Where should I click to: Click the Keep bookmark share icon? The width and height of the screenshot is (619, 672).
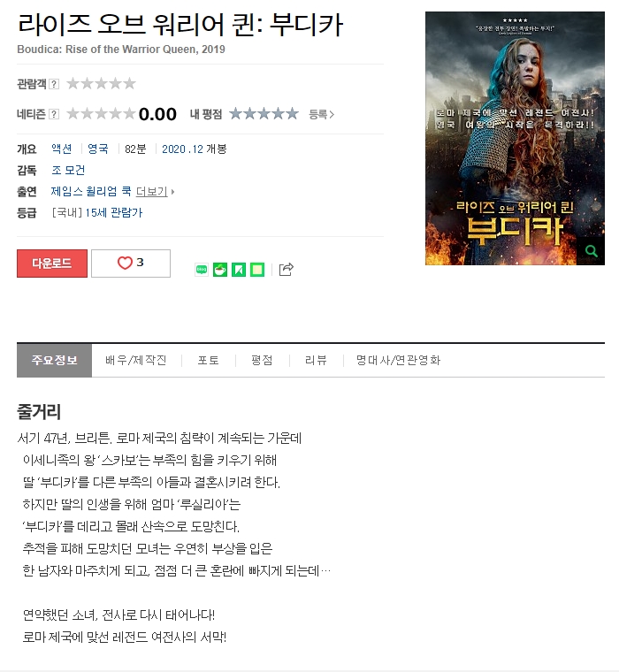pos(239,270)
